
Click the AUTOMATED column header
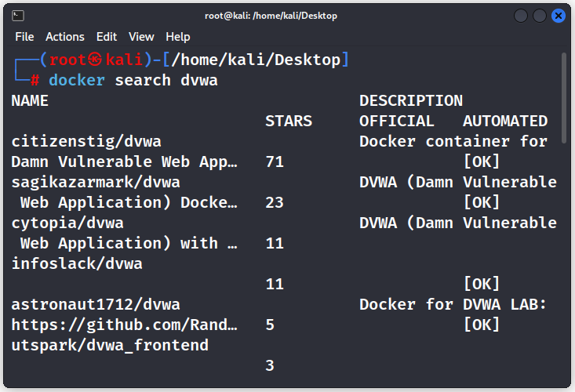click(505, 121)
